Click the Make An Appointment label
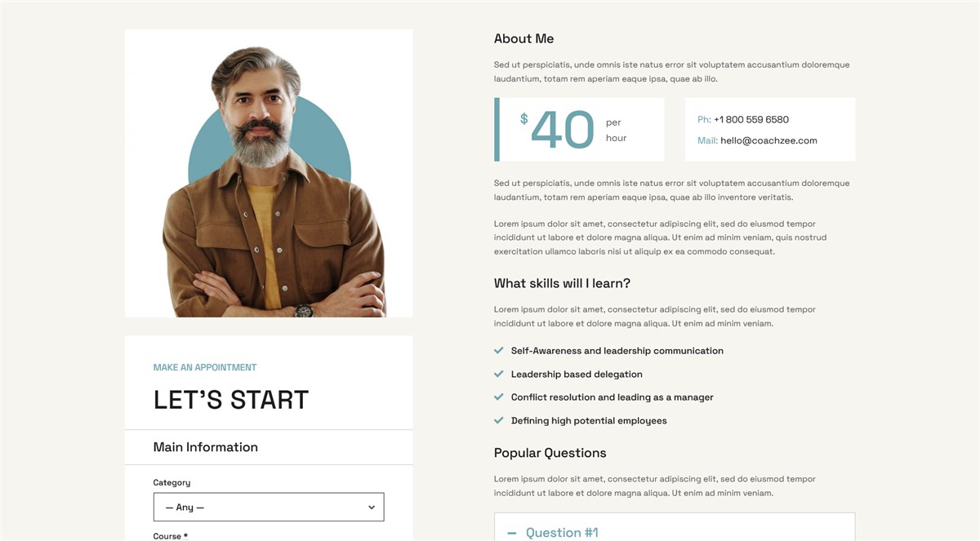The height and width of the screenshot is (541, 980). pyautogui.click(x=205, y=367)
